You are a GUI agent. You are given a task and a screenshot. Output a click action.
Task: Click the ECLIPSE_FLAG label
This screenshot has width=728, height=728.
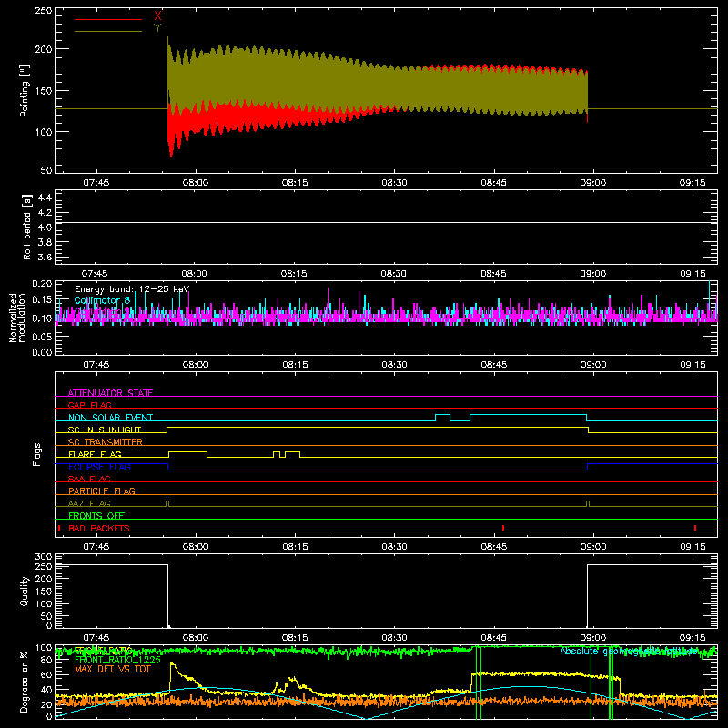point(99,467)
